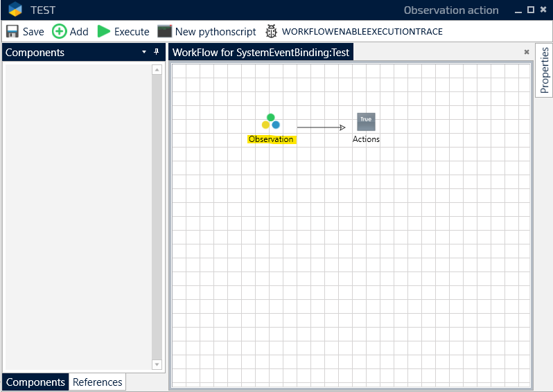The width and height of the screenshot is (553, 392).
Task: Open the Components panel dropdown arrow
Action: tap(144, 52)
